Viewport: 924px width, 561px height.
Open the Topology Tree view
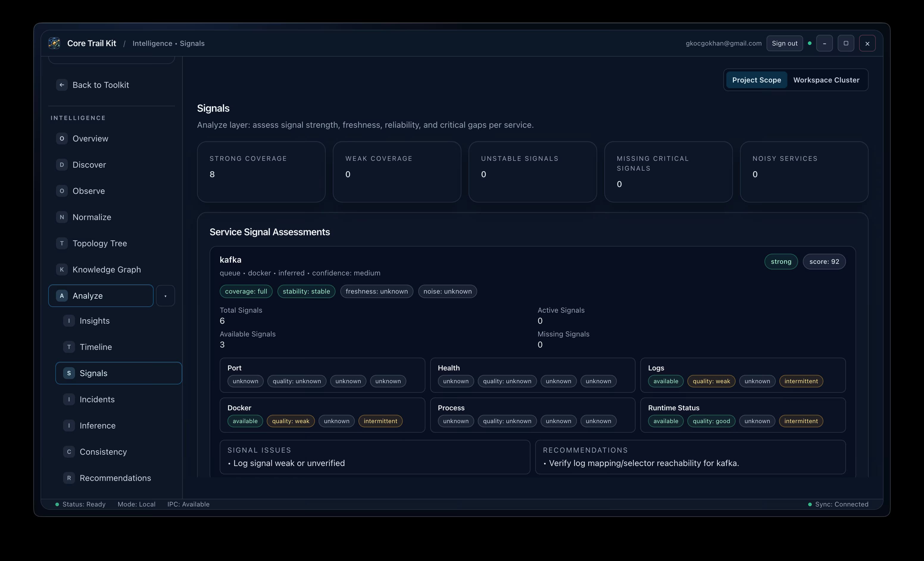[x=112, y=243]
